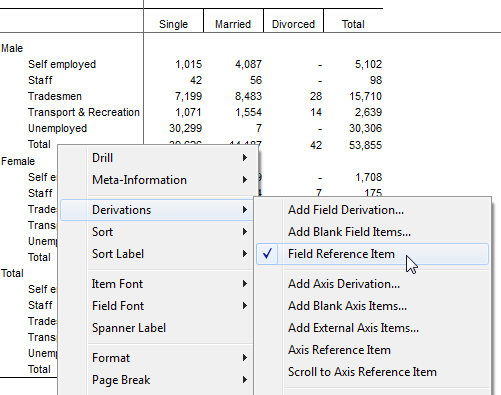Expand the Page Break submenu
The width and height of the screenshot is (501, 395).
coord(157,380)
